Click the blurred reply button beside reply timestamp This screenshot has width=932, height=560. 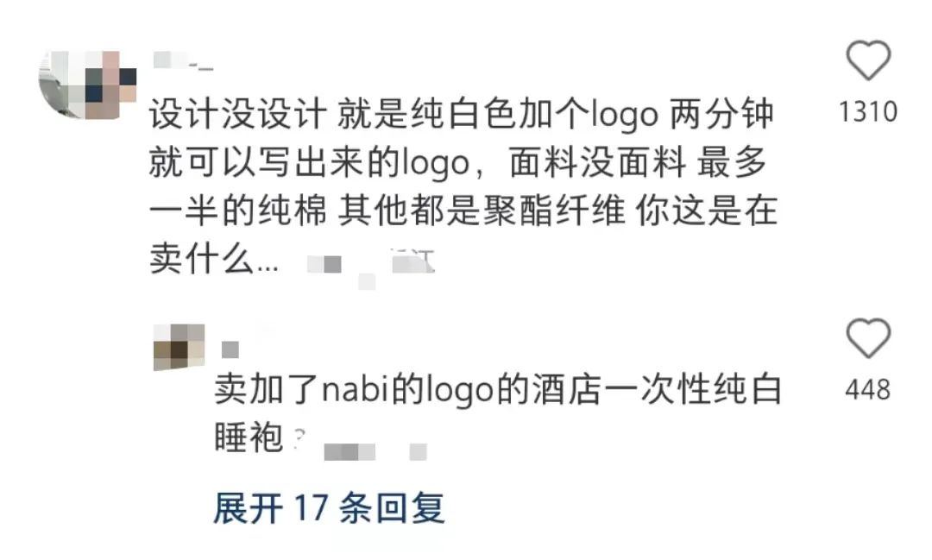(x=419, y=452)
